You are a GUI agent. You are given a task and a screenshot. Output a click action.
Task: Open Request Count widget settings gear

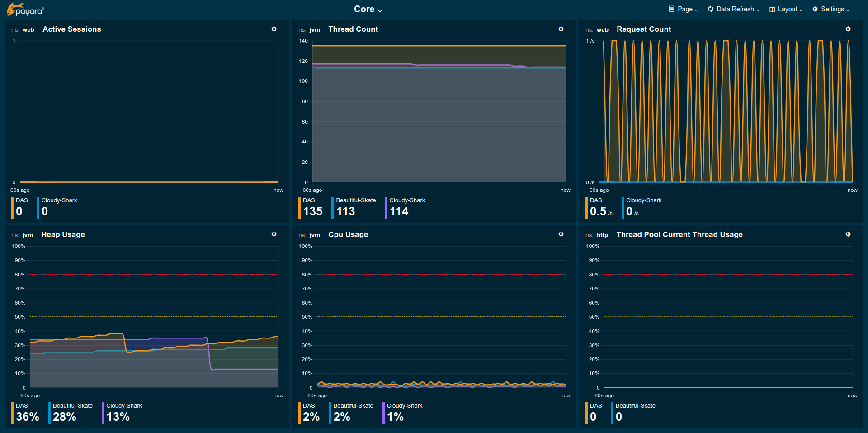(848, 29)
